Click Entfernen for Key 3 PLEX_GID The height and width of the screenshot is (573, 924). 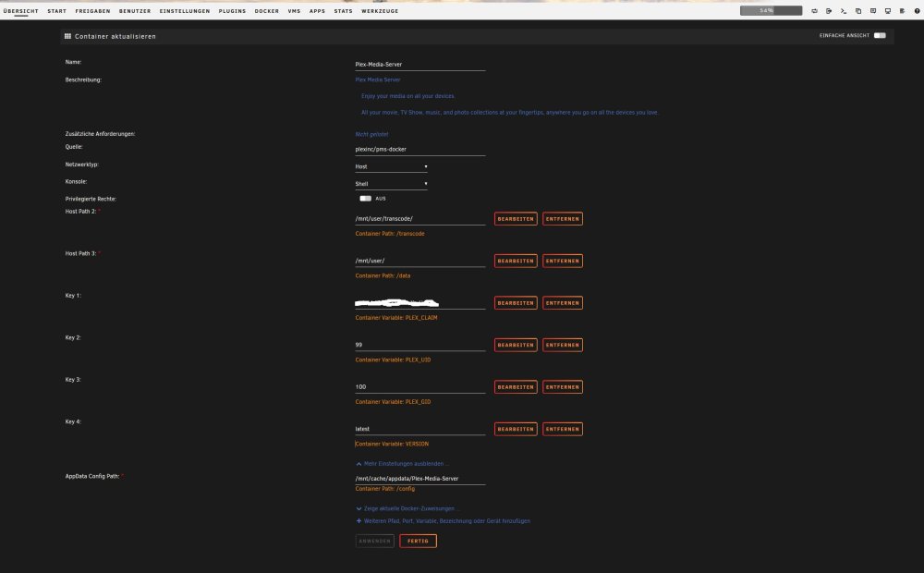click(x=562, y=387)
